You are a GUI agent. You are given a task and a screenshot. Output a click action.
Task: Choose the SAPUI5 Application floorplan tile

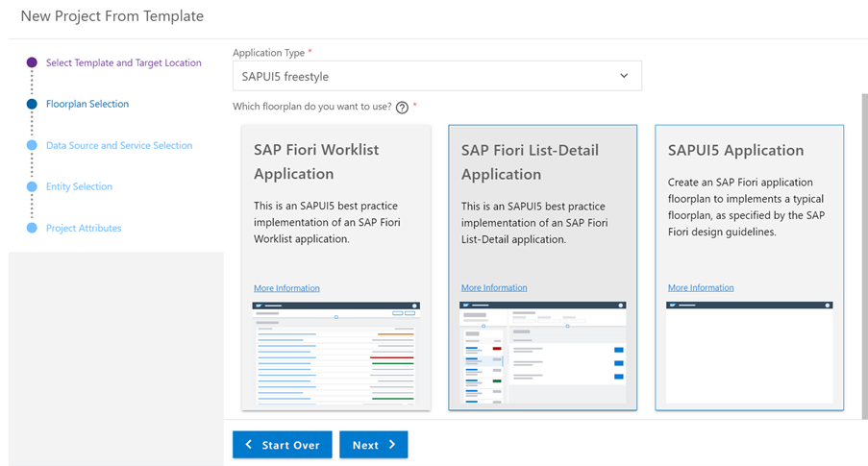click(750, 267)
